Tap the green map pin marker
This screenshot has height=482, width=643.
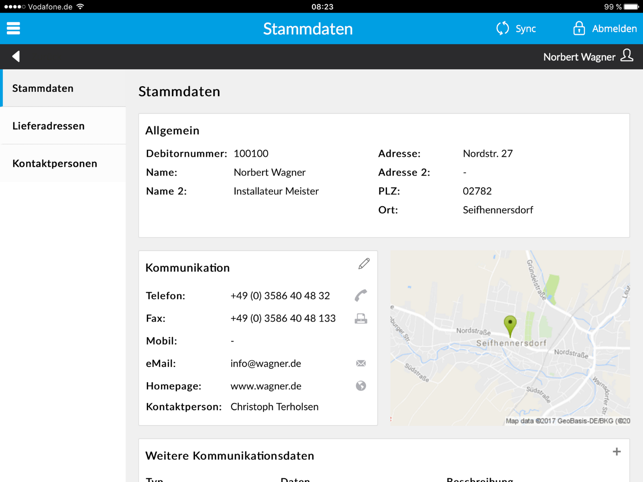510,326
